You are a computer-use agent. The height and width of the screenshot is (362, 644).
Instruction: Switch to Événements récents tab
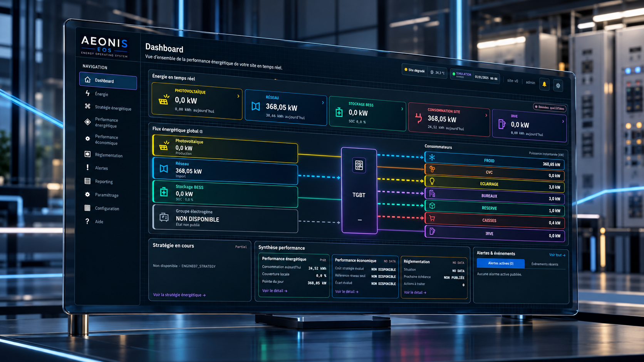(x=545, y=264)
